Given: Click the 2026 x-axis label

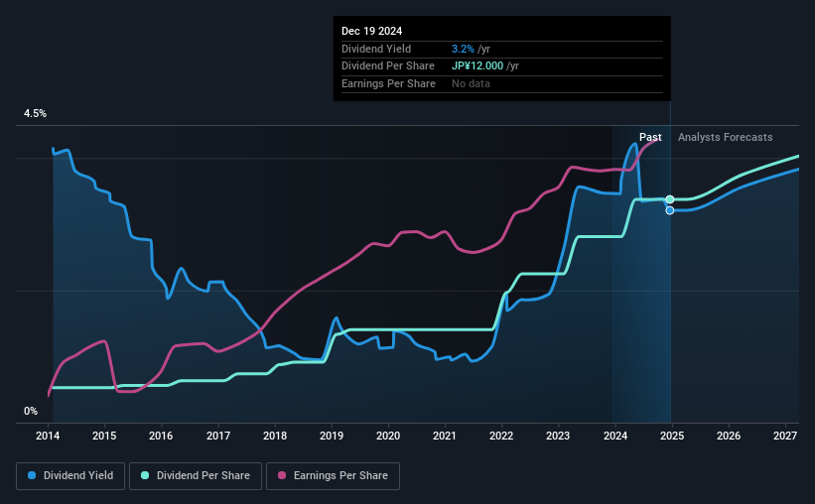Looking at the screenshot, I should tap(729, 436).
